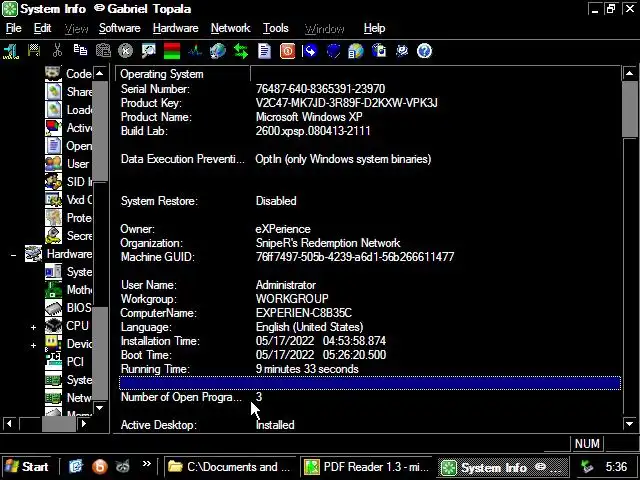Viewport: 640px width, 480px height.
Task: Open the Network menu
Action: pyautogui.click(x=231, y=28)
